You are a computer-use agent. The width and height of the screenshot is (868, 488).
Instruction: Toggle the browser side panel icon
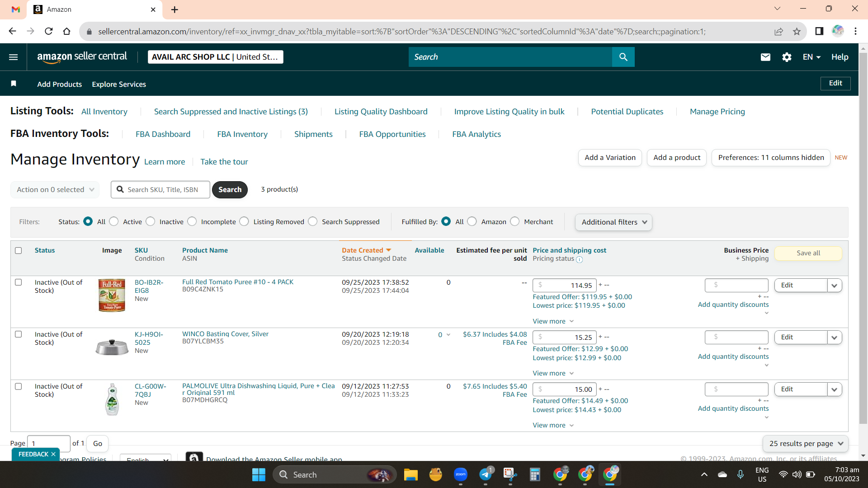coord(819,31)
